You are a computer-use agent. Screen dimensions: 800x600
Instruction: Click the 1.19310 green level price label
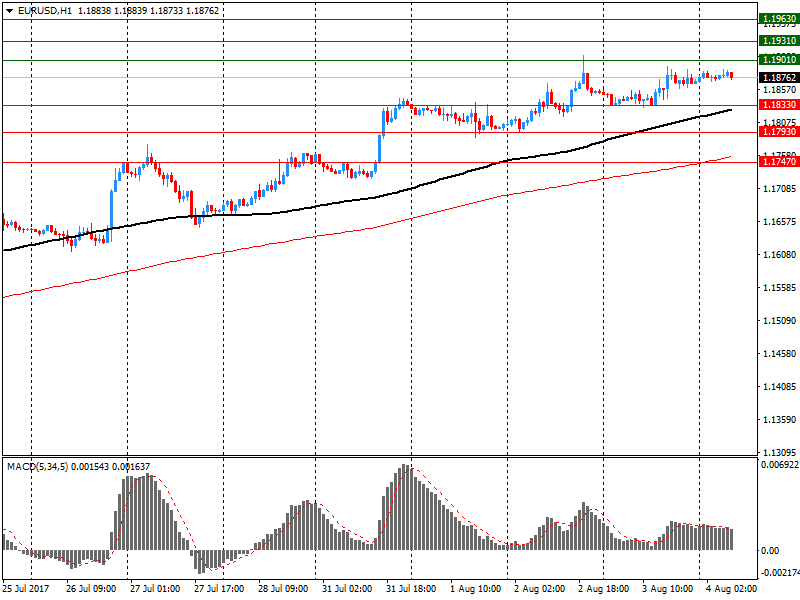coord(779,41)
